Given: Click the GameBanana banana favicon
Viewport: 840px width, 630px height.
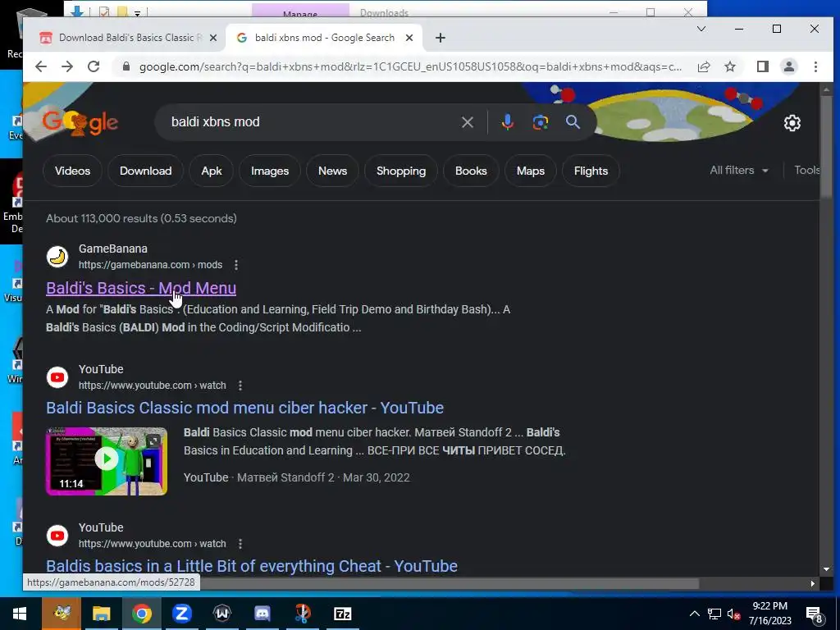Looking at the screenshot, I should click(57, 257).
